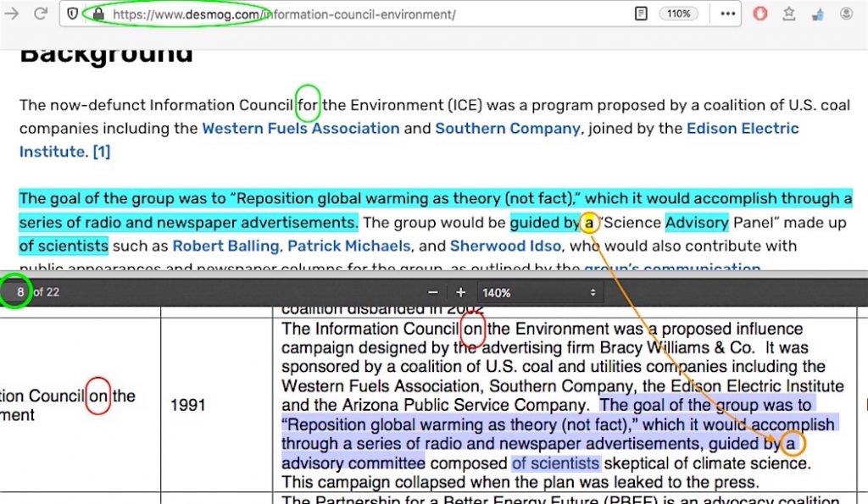Open the tracking protection shield icon

73,14
